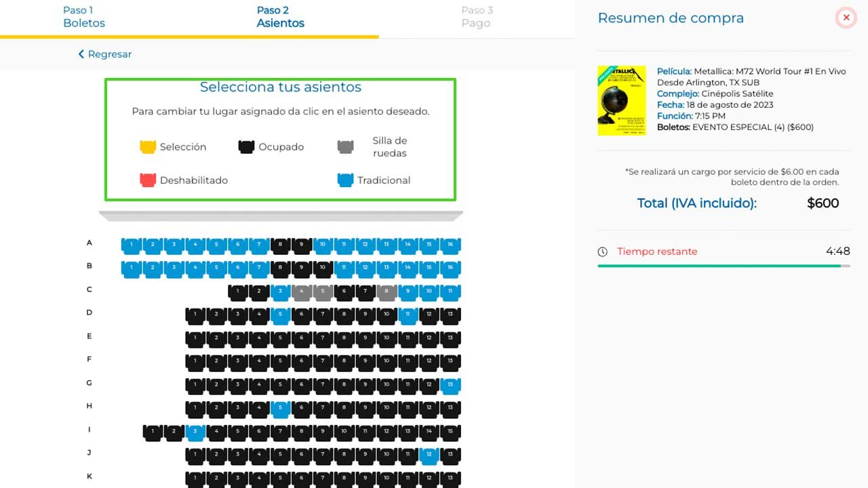Screen dimensions: 868x488
Task: Select seat G13
Action: 450,385
